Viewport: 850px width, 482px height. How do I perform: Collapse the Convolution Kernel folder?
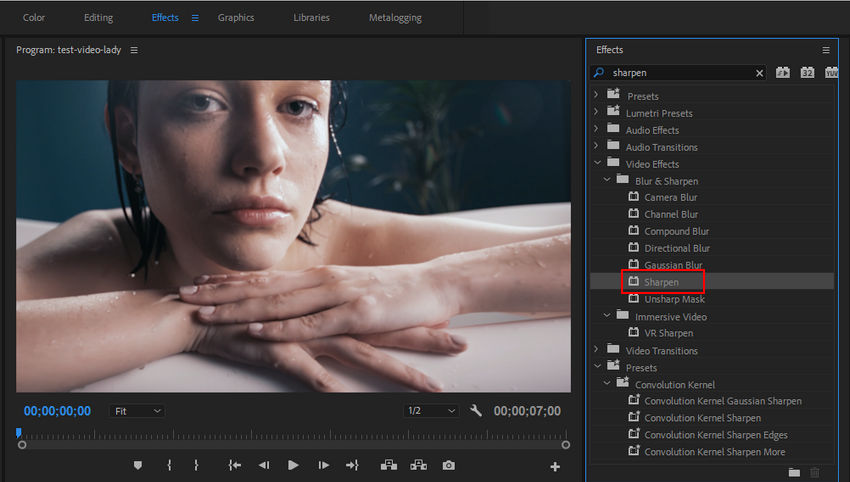tap(607, 382)
